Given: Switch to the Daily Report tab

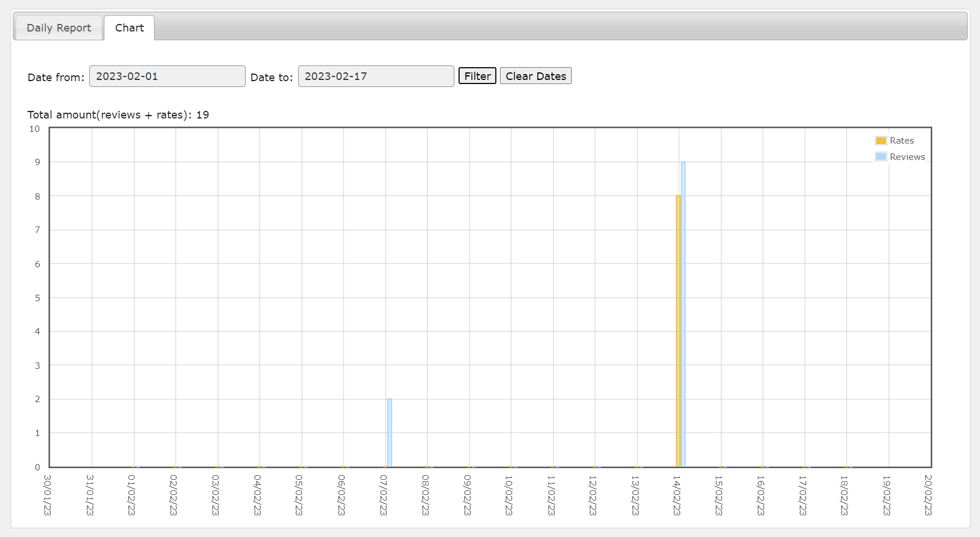Looking at the screenshot, I should [58, 28].
